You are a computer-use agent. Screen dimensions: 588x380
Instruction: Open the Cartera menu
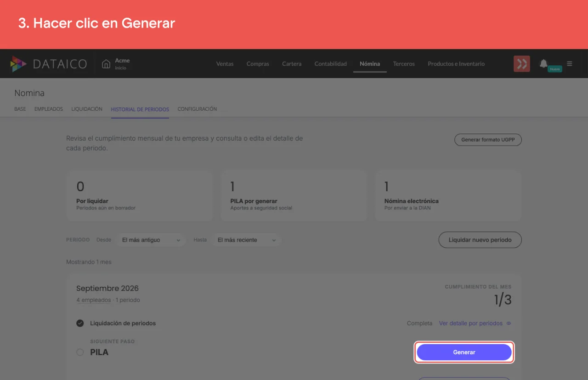(x=292, y=64)
